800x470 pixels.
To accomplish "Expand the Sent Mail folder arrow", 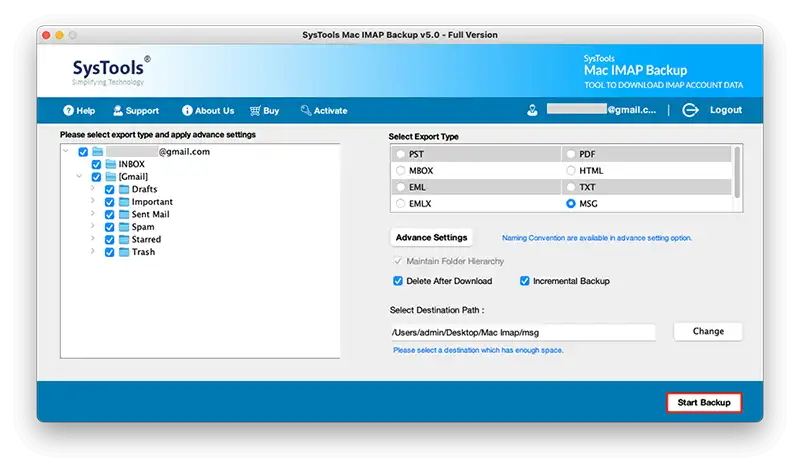I will coord(92,213).
